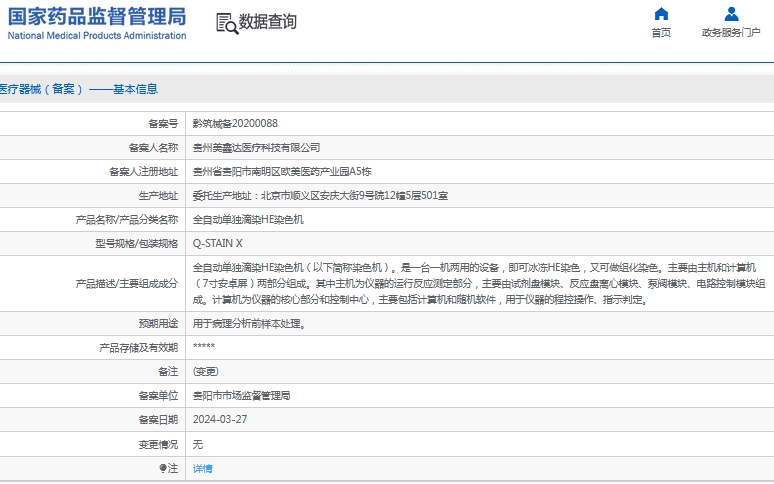Click the 首页 text link
The height and width of the screenshot is (484, 774).
(661, 33)
